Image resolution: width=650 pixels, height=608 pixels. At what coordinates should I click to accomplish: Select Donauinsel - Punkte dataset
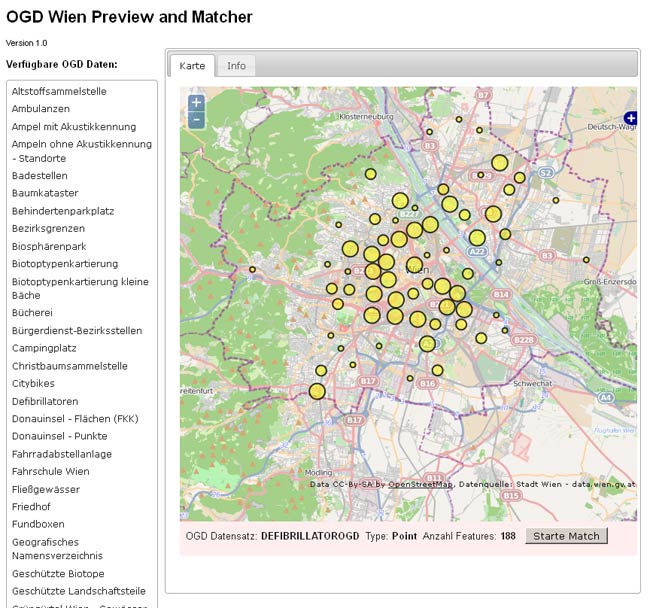tap(59, 436)
